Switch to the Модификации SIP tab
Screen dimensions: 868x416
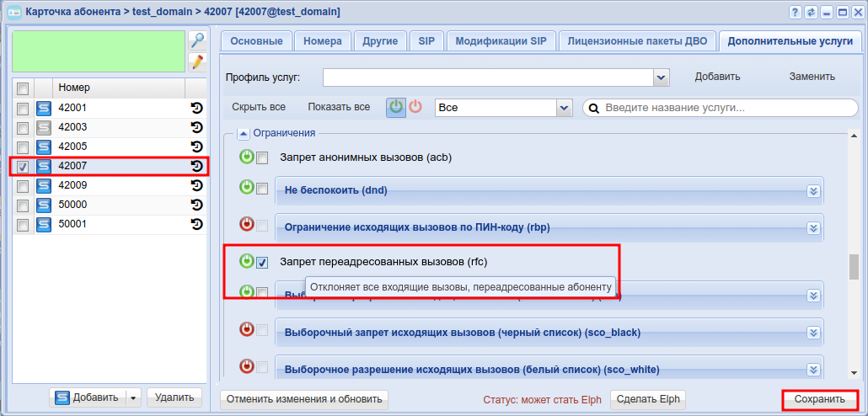(501, 41)
